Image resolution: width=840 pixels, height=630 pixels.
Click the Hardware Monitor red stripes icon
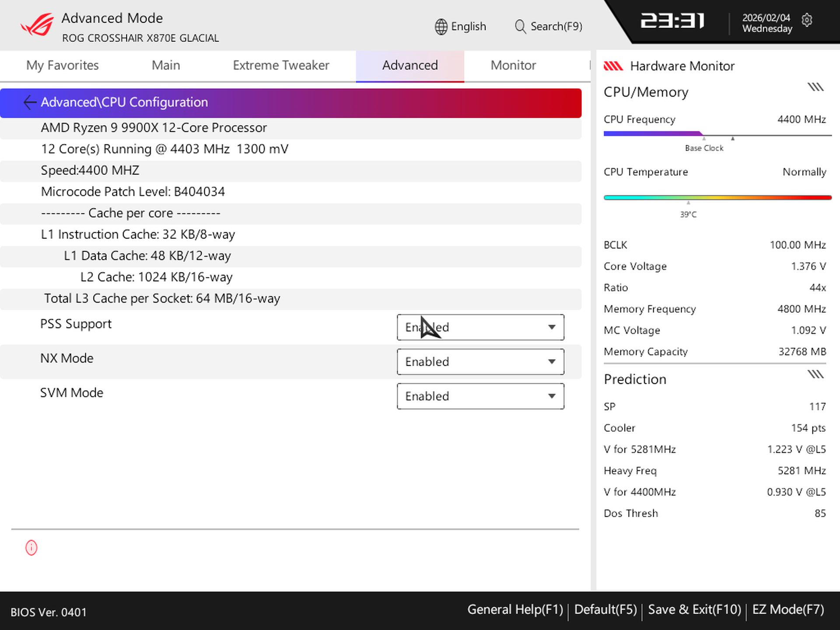click(x=613, y=66)
